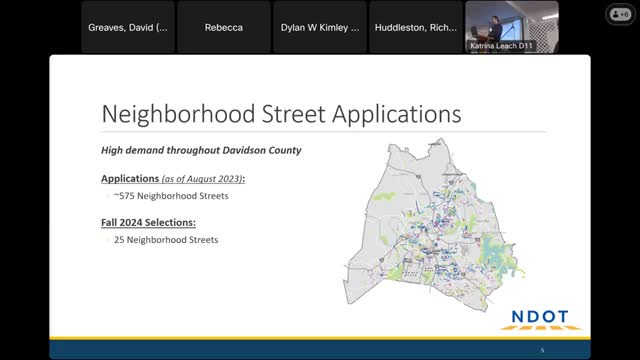Select the Huddleston, Rich participant tile
The image size is (640, 360).
(x=416, y=27)
